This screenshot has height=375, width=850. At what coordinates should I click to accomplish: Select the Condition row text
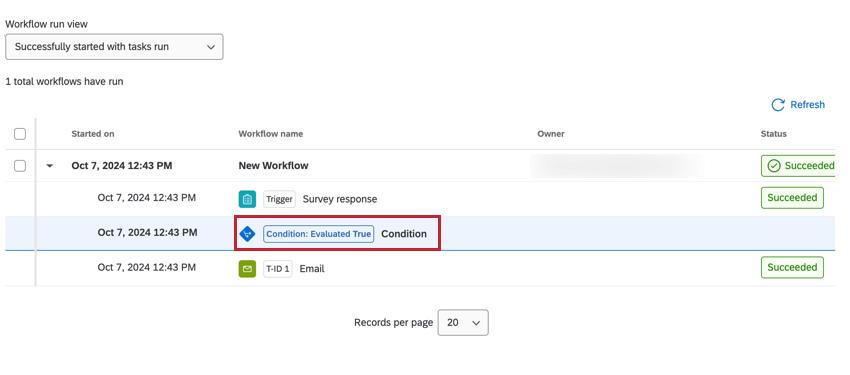(x=404, y=234)
